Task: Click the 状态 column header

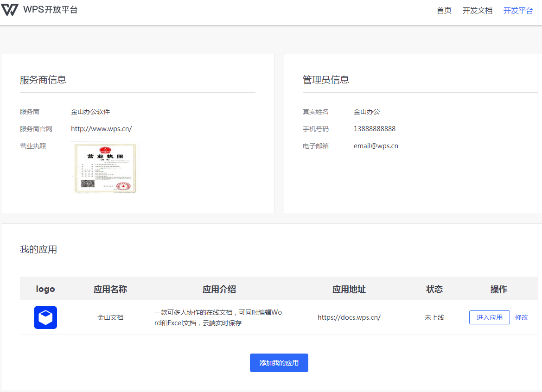Action: click(434, 289)
